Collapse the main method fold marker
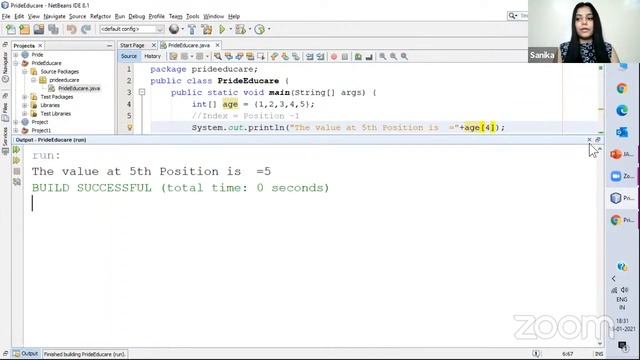This screenshot has width=640, height=360. (142, 92)
